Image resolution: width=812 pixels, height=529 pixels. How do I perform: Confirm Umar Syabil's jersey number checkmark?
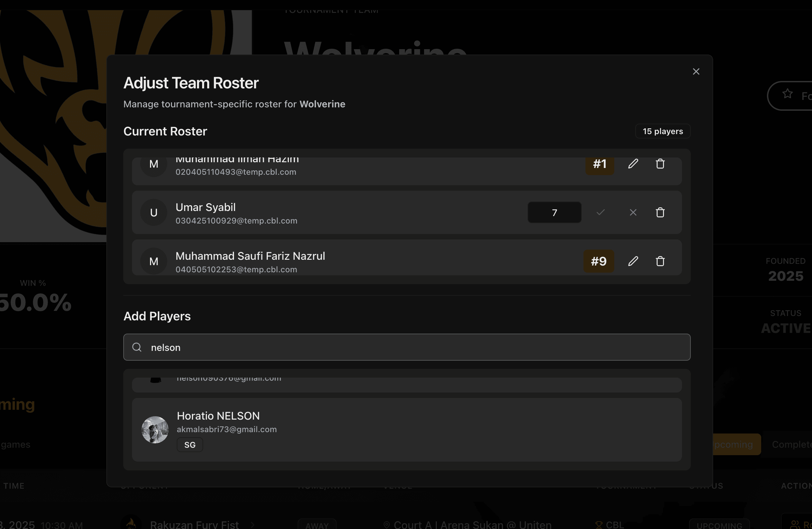[600, 212]
